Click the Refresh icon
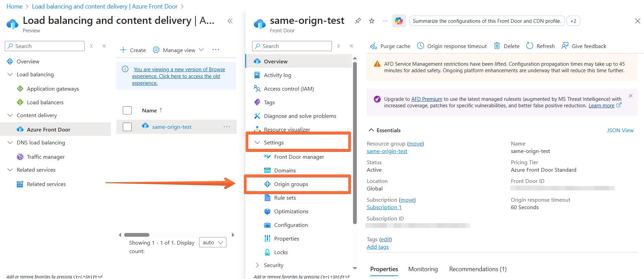The width and height of the screenshot is (644, 279). point(529,46)
